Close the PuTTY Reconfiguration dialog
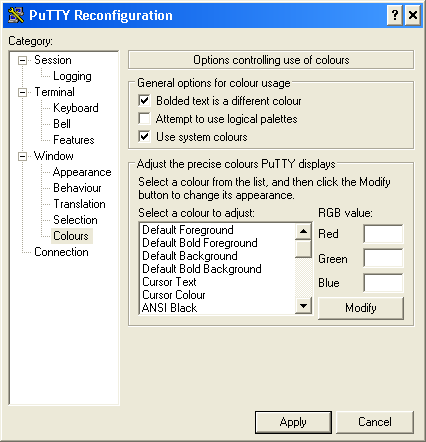The height and width of the screenshot is (442, 426). point(413,15)
